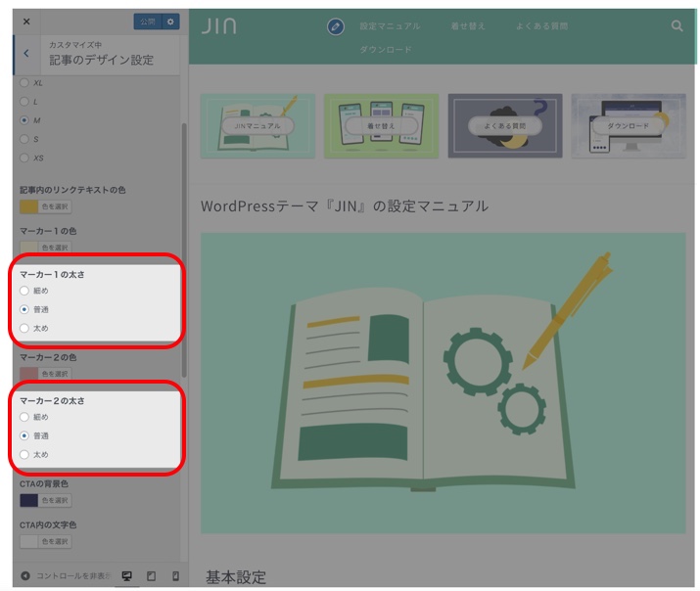
Task: Open publish settings gear icon
Action: pyautogui.click(x=170, y=22)
